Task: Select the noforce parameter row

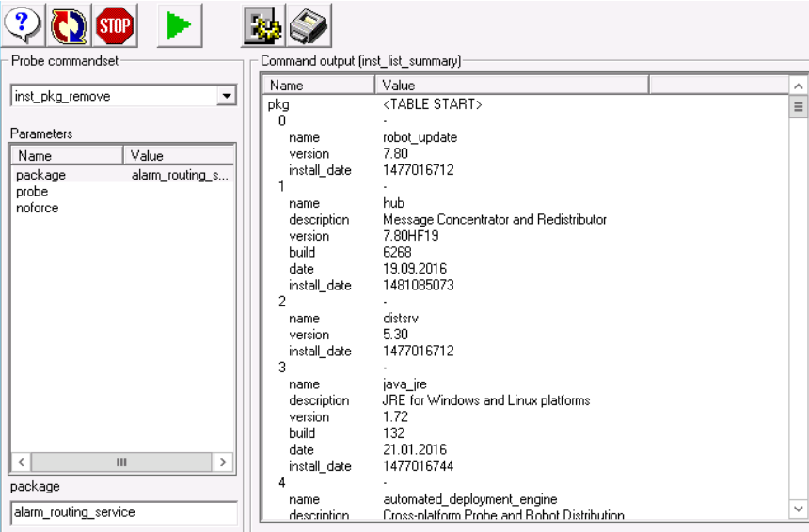Action: point(38,208)
